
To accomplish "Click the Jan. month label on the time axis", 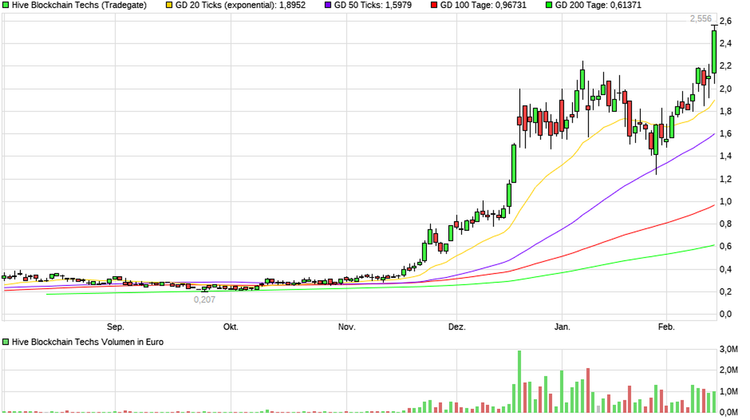I will 563,326.
